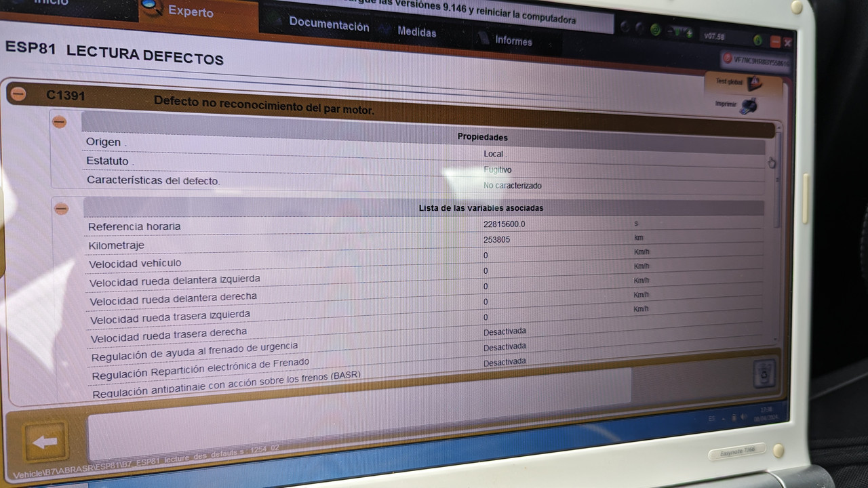Click the Windows taskbar clock
This screenshot has width=868, height=488.
coord(766,413)
